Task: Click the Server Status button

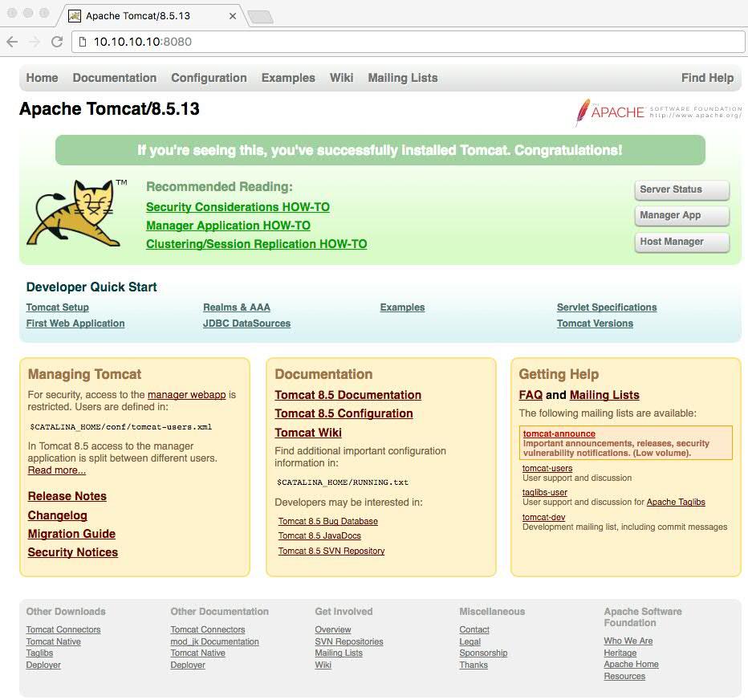Action: 681,189
